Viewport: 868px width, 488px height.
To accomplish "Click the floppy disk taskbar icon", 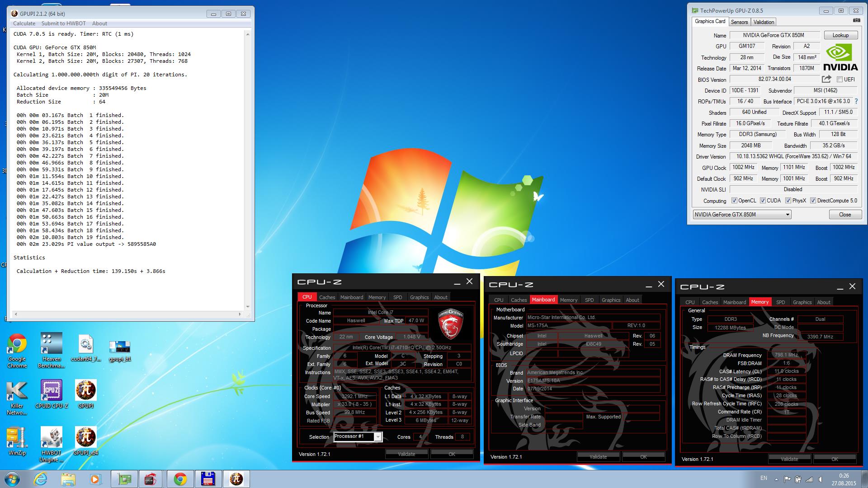I will [x=208, y=479].
